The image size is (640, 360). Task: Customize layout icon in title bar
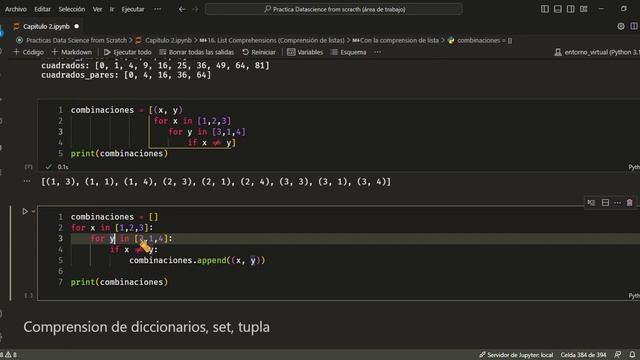[x=584, y=9]
